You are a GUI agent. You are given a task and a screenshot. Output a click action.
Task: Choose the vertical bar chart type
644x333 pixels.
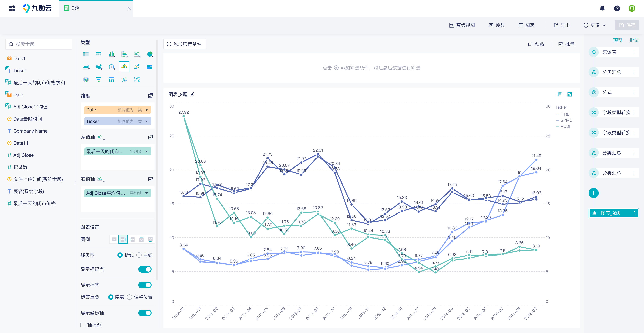(x=112, y=54)
